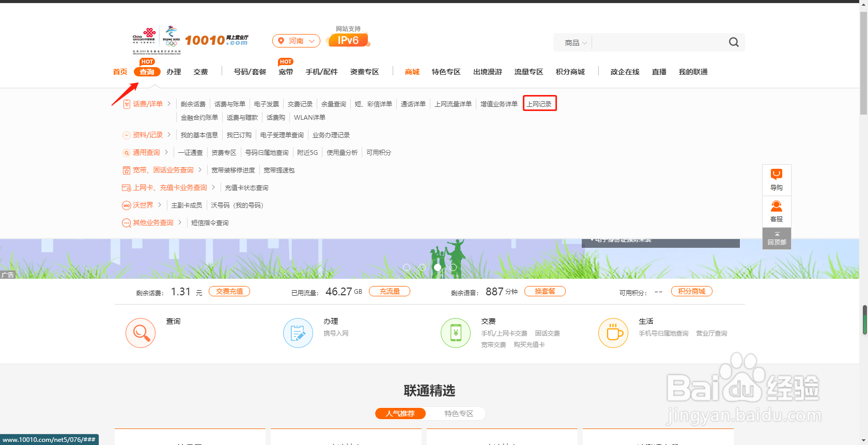Click the 宽带、固话业务查询 icon
The width and height of the screenshot is (868, 445).
tap(127, 170)
